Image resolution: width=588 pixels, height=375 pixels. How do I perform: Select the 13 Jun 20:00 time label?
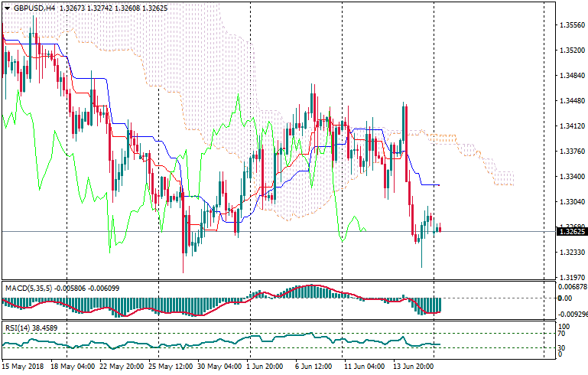(x=413, y=367)
